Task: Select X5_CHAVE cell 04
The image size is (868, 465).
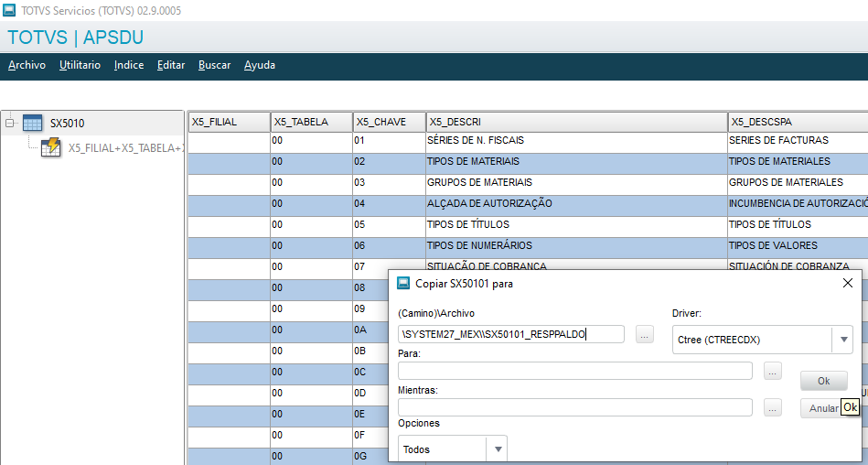Action: point(389,206)
